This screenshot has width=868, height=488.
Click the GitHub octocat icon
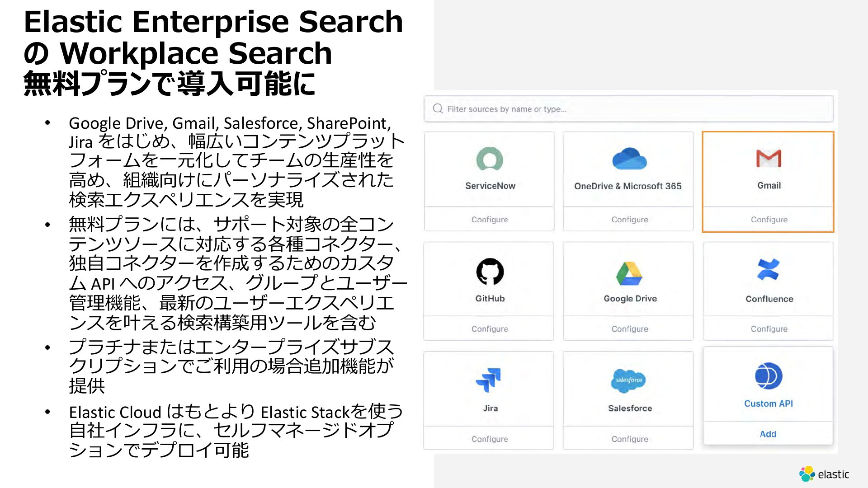(490, 272)
